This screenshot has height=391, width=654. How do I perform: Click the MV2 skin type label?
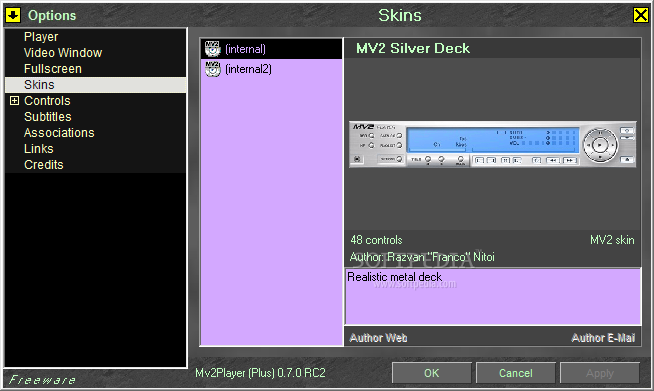point(612,240)
